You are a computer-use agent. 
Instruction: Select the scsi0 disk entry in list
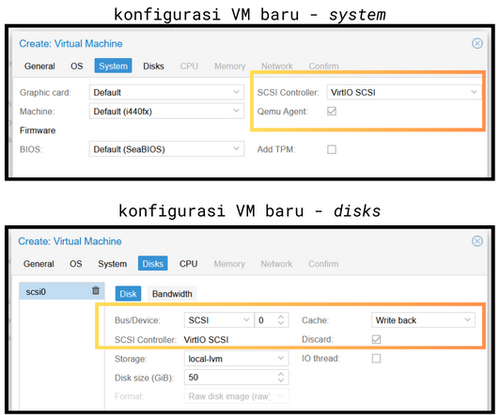click(x=62, y=291)
